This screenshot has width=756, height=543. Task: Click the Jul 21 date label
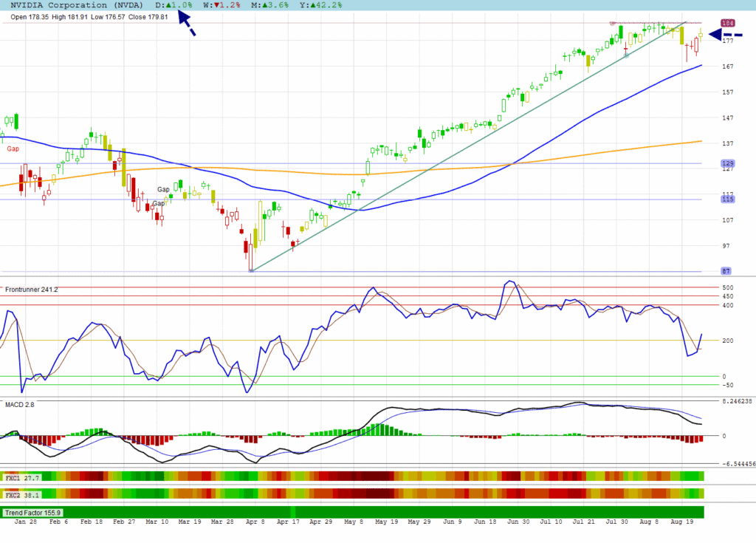584,522
